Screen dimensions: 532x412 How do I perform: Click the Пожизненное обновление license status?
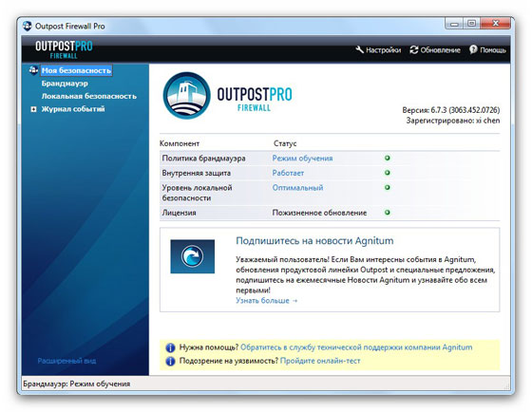(319, 213)
